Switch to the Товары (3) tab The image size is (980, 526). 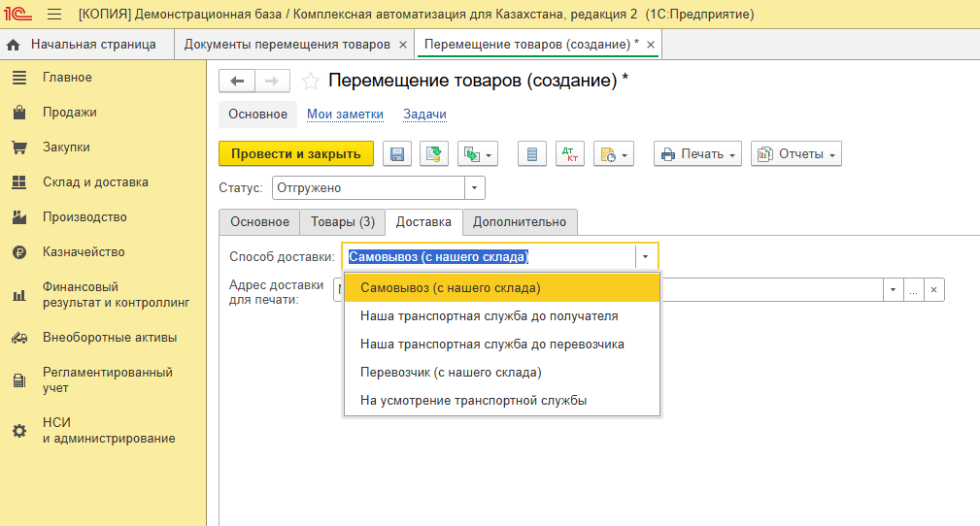(x=342, y=222)
